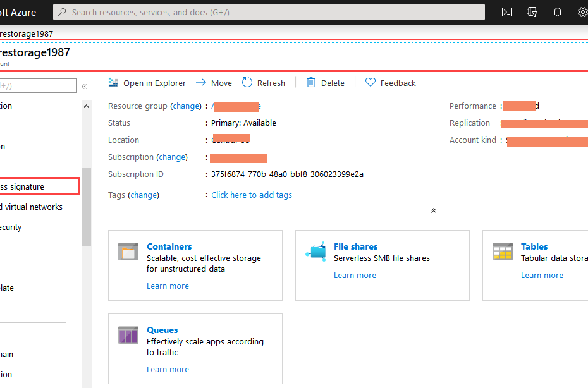This screenshot has width=588, height=388.
Task: Click sidebar scrollbar up arrow
Action: pyautogui.click(x=86, y=106)
